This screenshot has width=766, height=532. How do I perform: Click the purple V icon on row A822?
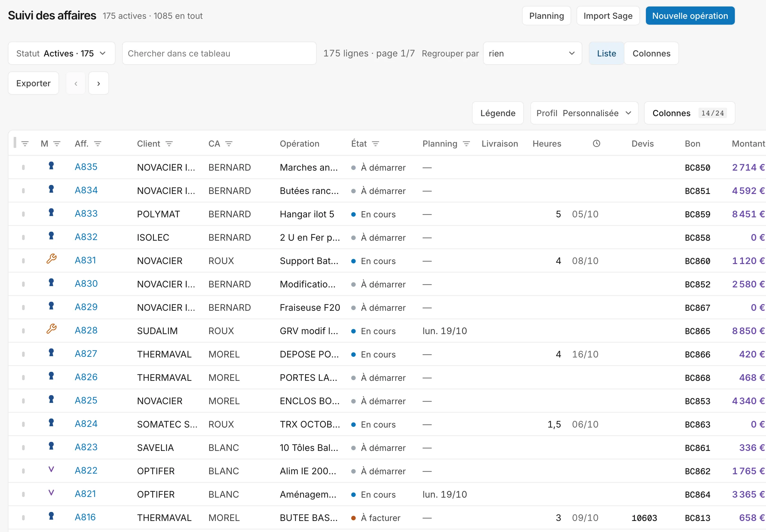[51, 469]
